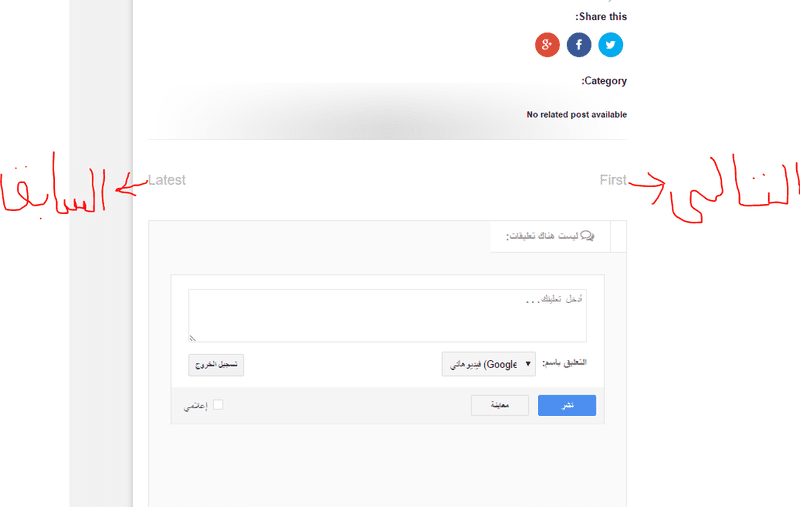This screenshot has width=800, height=507.
Task: Tick the إعلامي notify checkbox
Action: 218,405
